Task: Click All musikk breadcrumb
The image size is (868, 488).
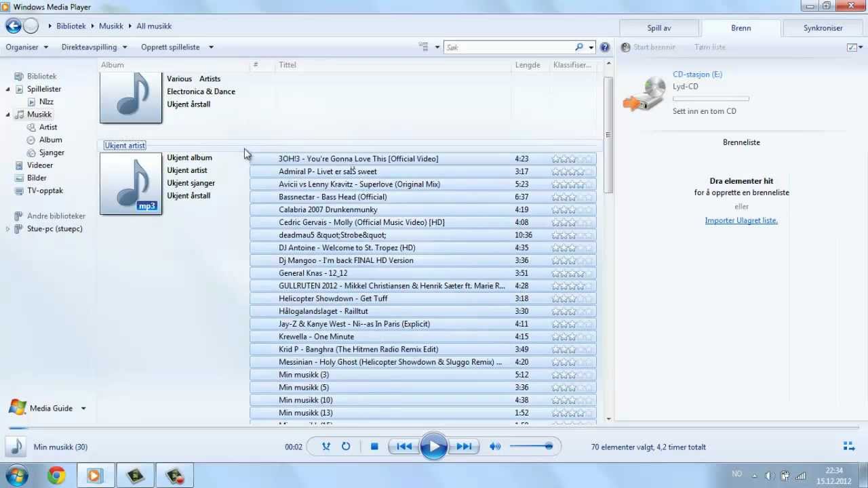Action: tap(154, 26)
